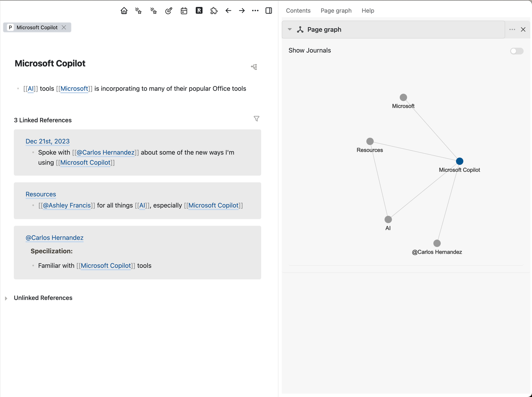Expand Unlinked References
Image resolution: width=532 pixels, height=397 pixels.
click(x=6, y=298)
